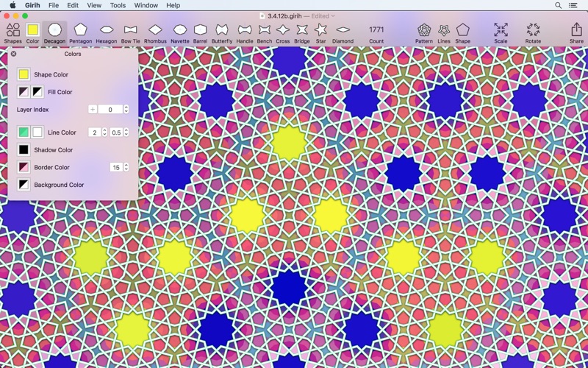Open the Pattern tool

(423, 32)
